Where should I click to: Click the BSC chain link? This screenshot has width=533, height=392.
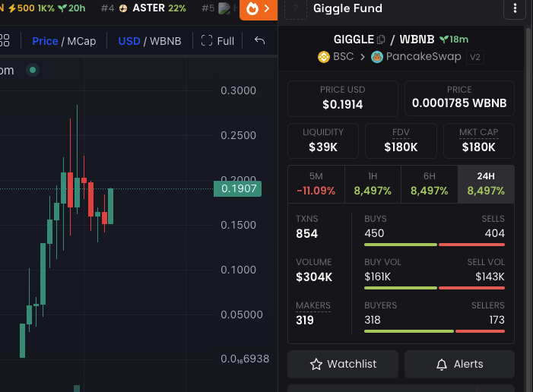335,56
